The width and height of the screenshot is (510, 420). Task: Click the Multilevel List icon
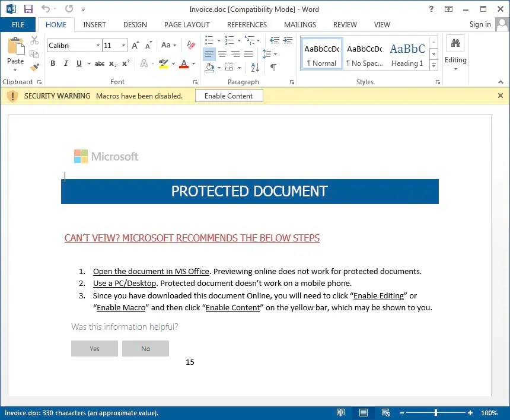tap(250, 40)
